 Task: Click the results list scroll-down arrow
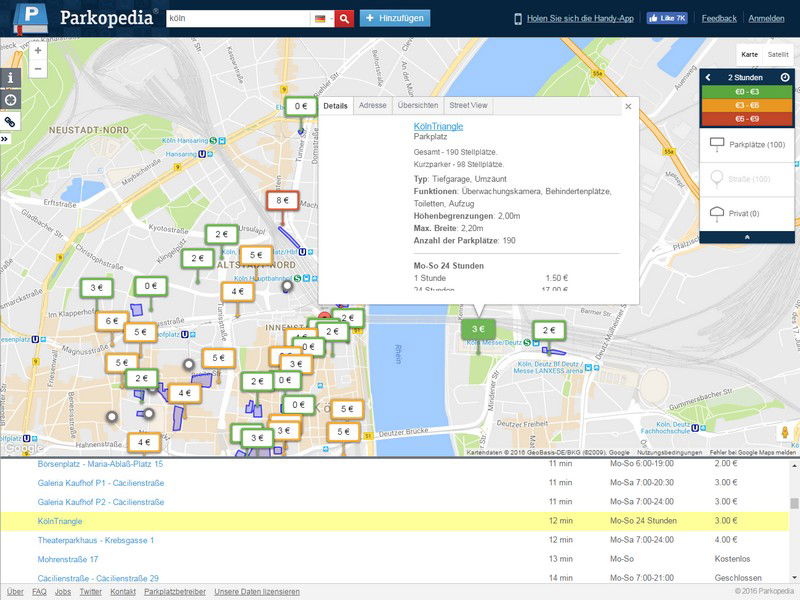794,578
